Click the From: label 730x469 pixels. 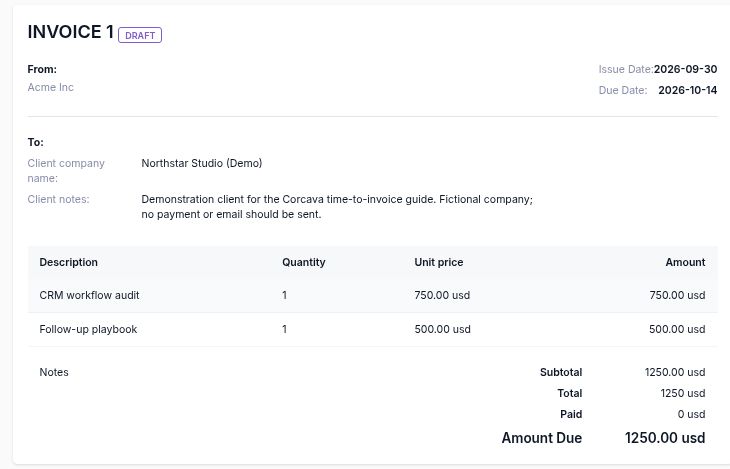tap(42, 69)
